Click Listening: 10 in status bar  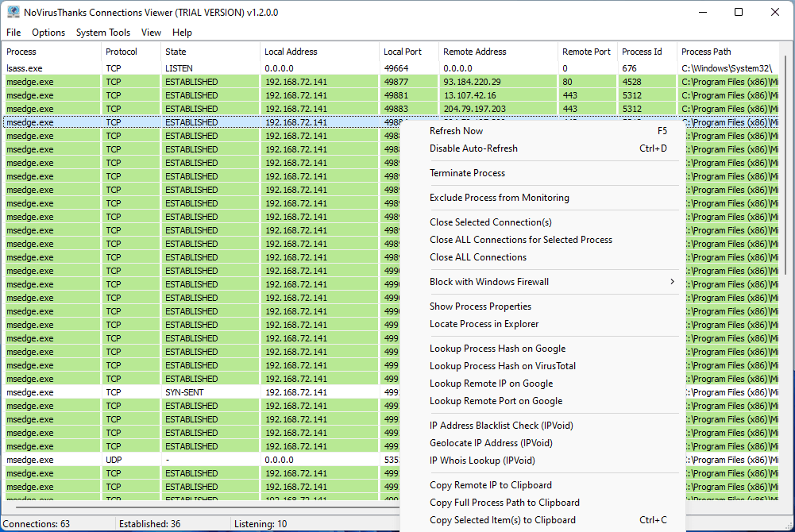click(260, 524)
